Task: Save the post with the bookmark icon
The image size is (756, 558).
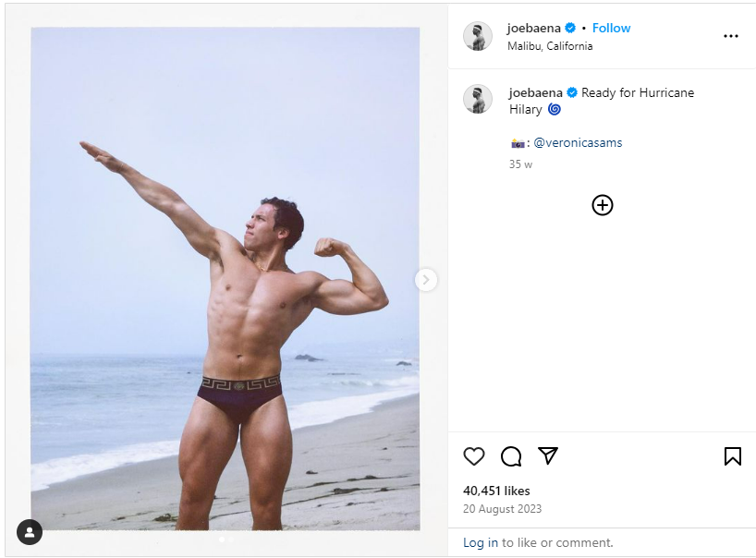Action: click(x=733, y=456)
